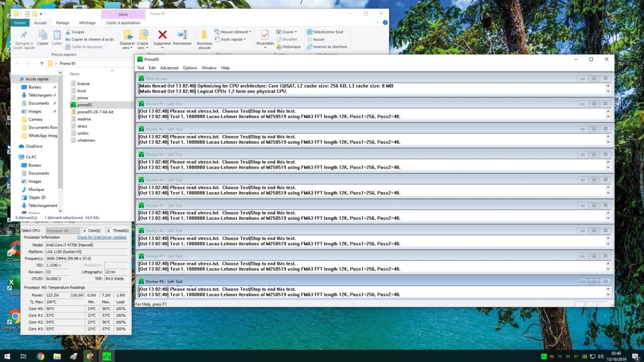644x362 pixels.
Task: Click the Renommer icon in Explorer ribbon
Action: click(x=182, y=35)
